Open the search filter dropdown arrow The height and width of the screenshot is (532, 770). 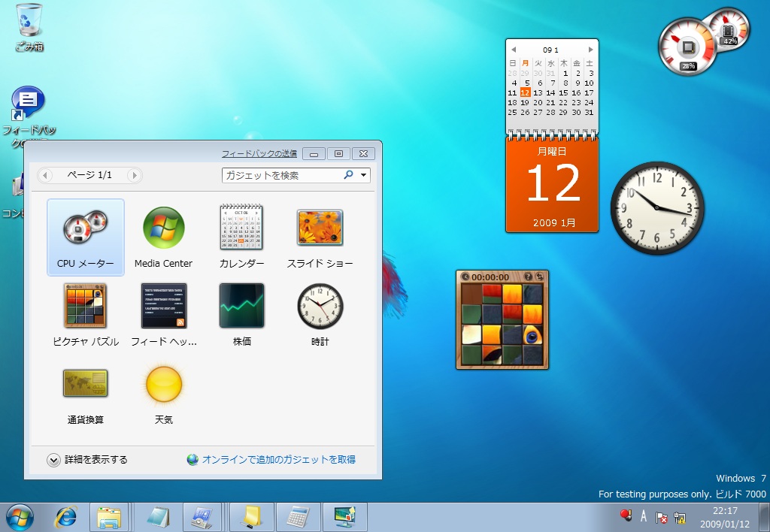363,175
